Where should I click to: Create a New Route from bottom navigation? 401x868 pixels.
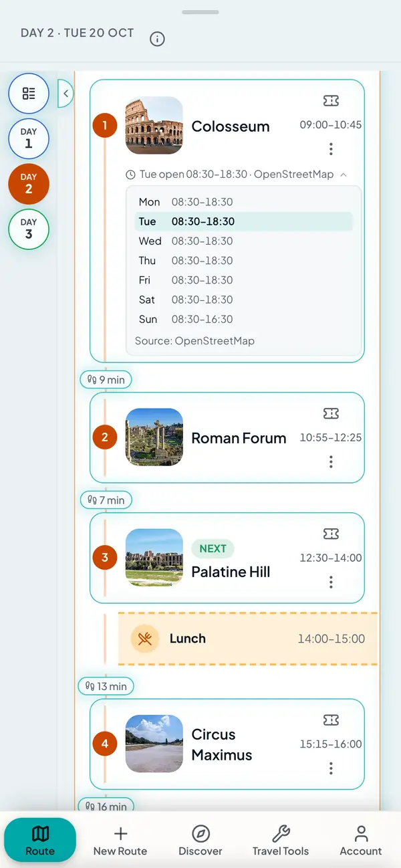click(120, 840)
